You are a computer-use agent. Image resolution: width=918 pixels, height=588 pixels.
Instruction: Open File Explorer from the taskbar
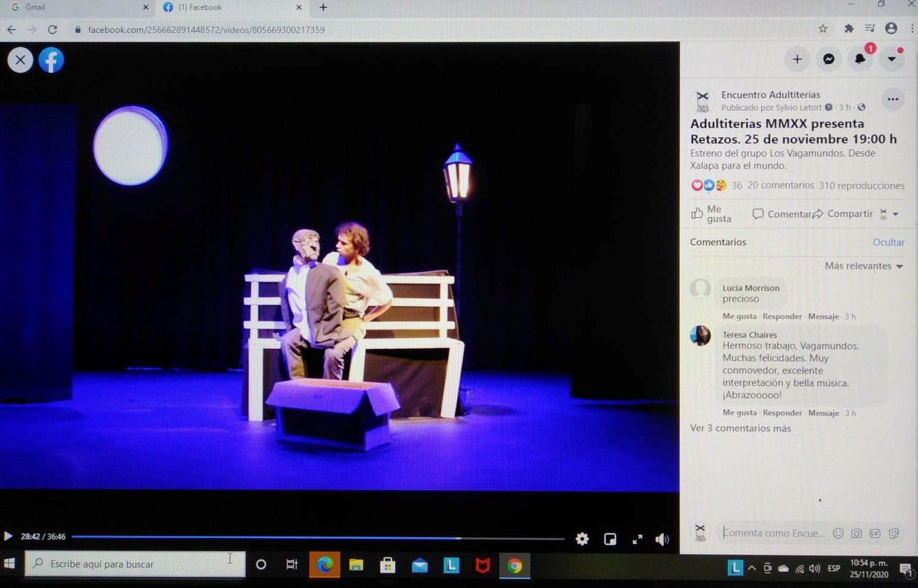356,565
